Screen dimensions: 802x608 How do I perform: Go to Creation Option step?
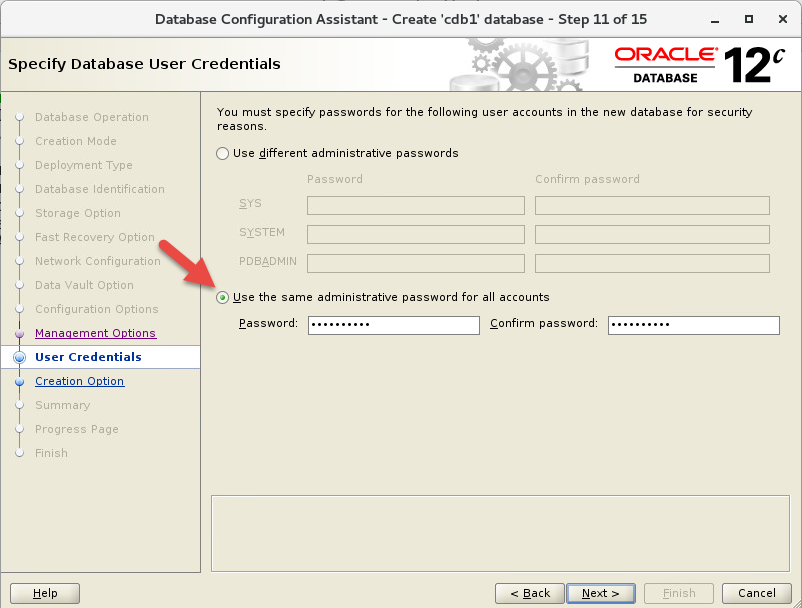point(79,381)
